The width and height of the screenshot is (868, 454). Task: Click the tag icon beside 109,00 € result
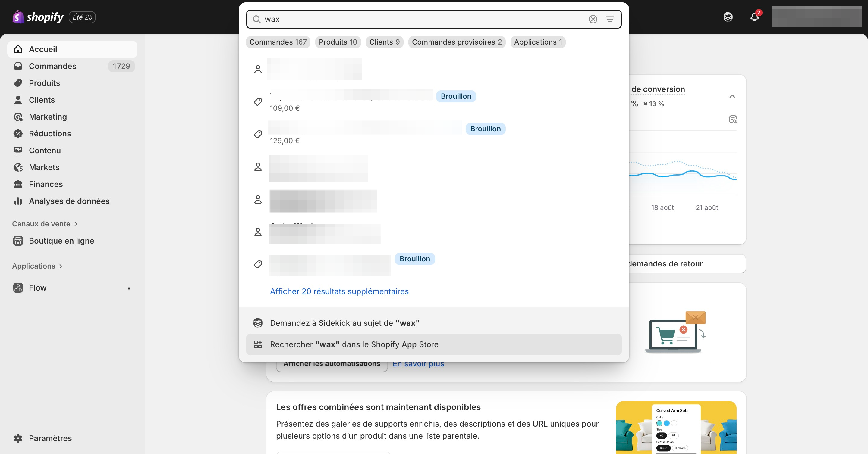(x=258, y=102)
